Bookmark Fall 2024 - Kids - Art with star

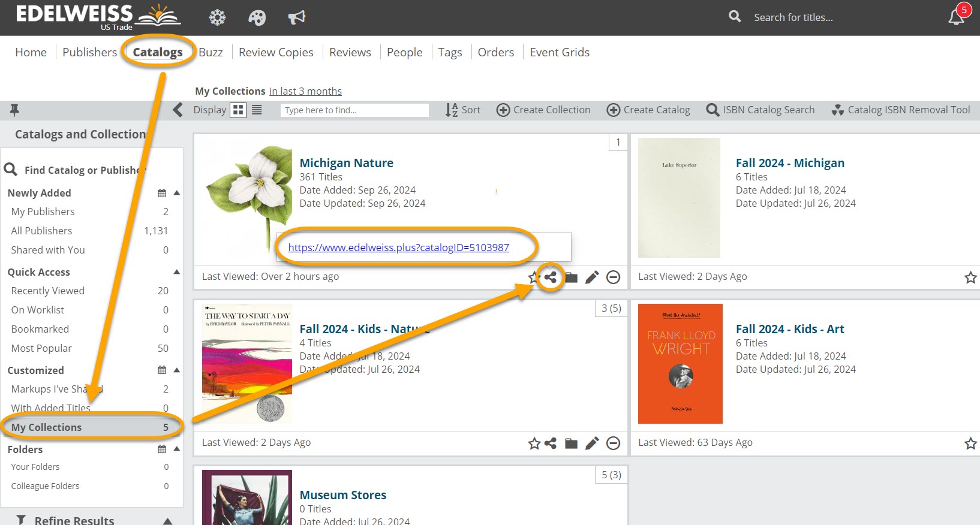[970, 443]
